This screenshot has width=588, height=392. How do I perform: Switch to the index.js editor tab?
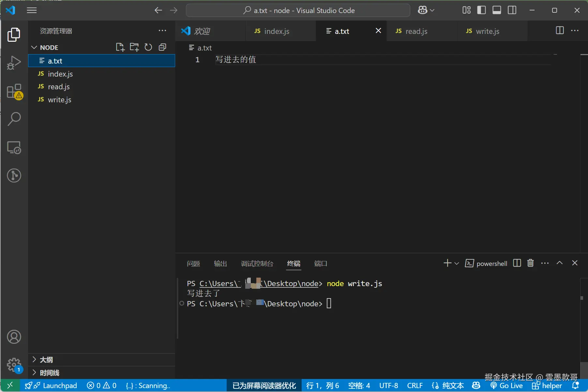pyautogui.click(x=281, y=31)
